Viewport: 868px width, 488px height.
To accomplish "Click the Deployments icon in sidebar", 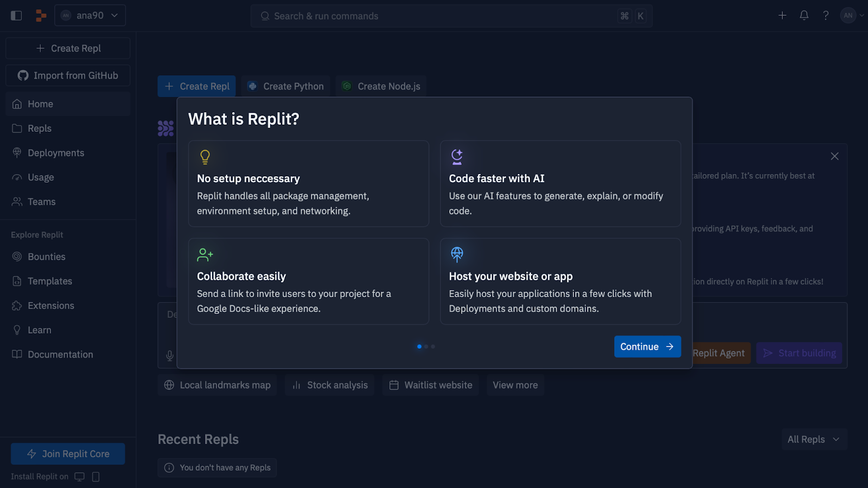I will pos(17,153).
